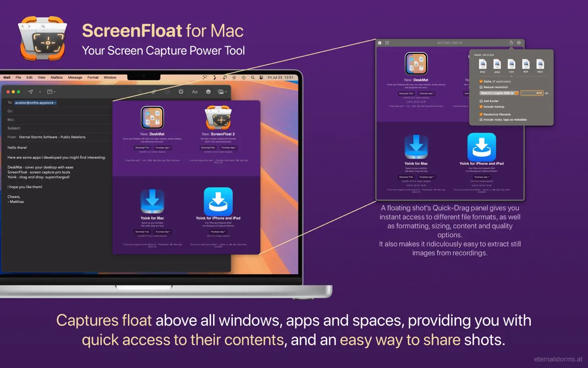The width and height of the screenshot is (588, 368).
Task: Click the JPEG file format icon
Action: 497,65
